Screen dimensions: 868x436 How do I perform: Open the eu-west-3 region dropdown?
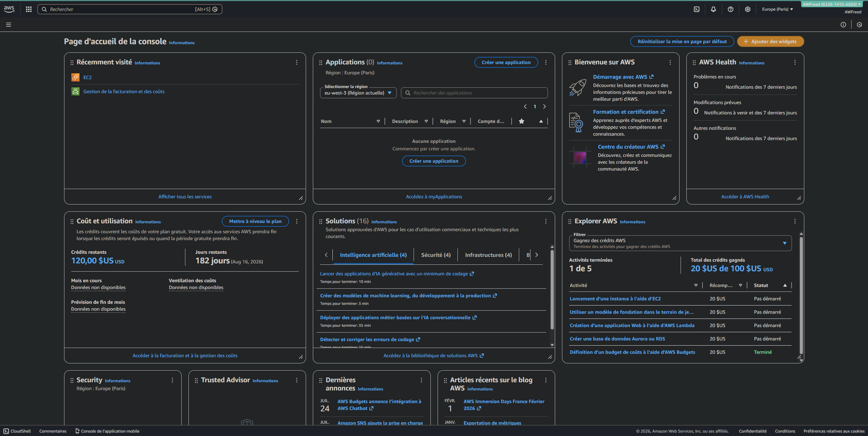[358, 93]
